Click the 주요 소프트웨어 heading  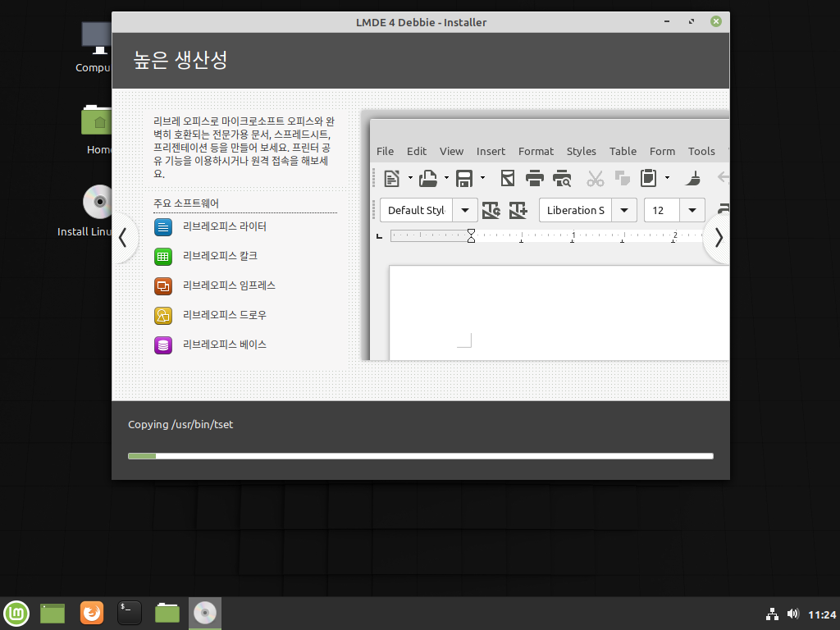click(186, 203)
